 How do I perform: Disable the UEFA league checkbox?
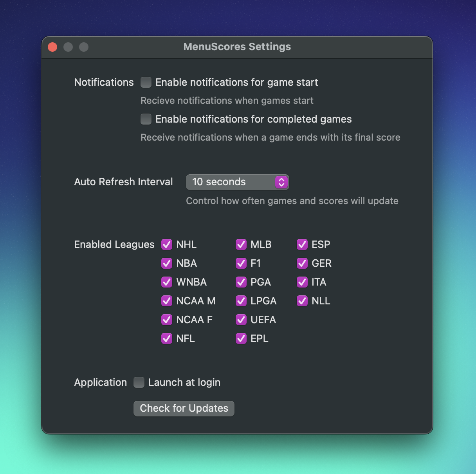[x=241, y=320]
